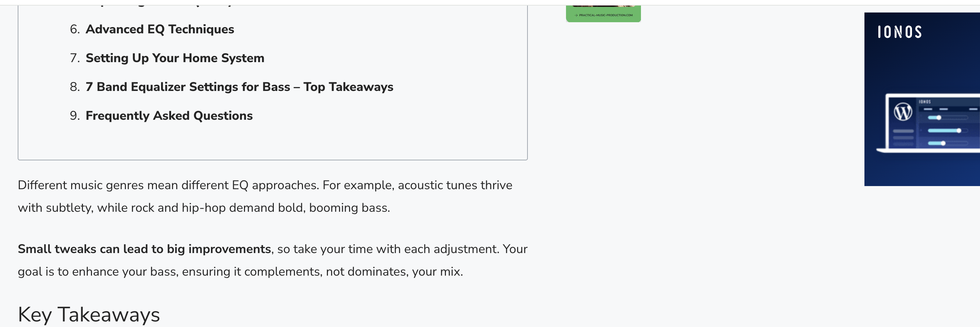Image resolution: width=980 pixels, height=327 pixels.
Task: Click the arrow icon beside practical-music-production.com
Action: 576,15
